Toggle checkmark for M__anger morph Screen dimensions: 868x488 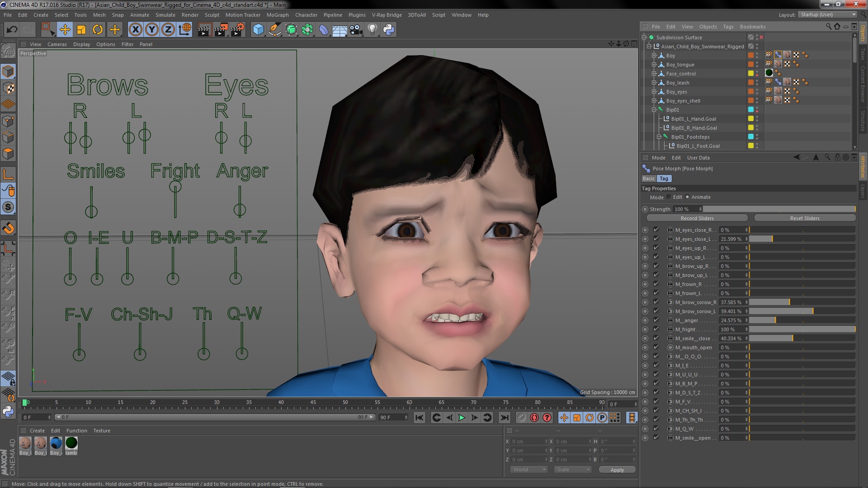tap(656, 320)
